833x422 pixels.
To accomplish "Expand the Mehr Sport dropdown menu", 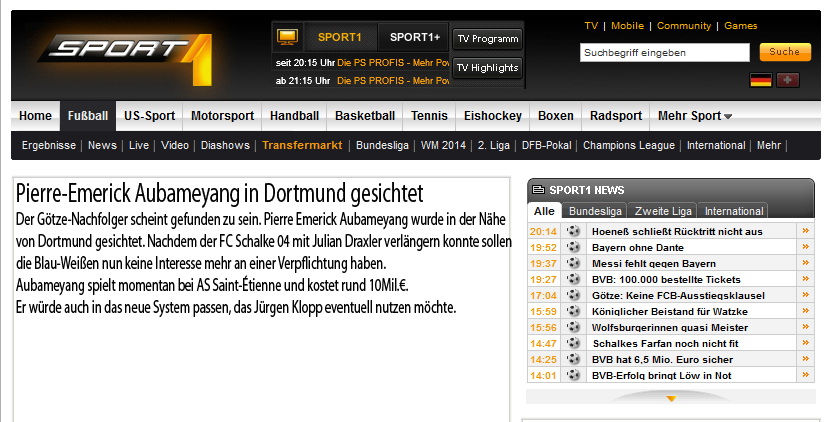I will tap(695, 116).
